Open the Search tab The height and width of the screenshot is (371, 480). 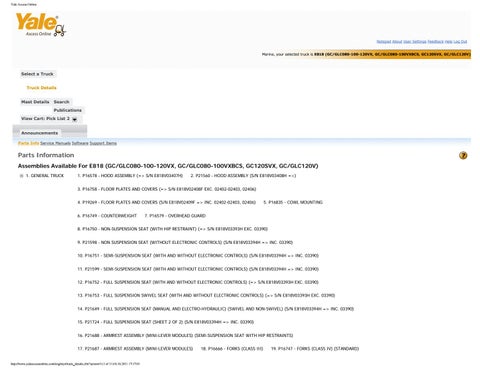[x=62, y=102]
